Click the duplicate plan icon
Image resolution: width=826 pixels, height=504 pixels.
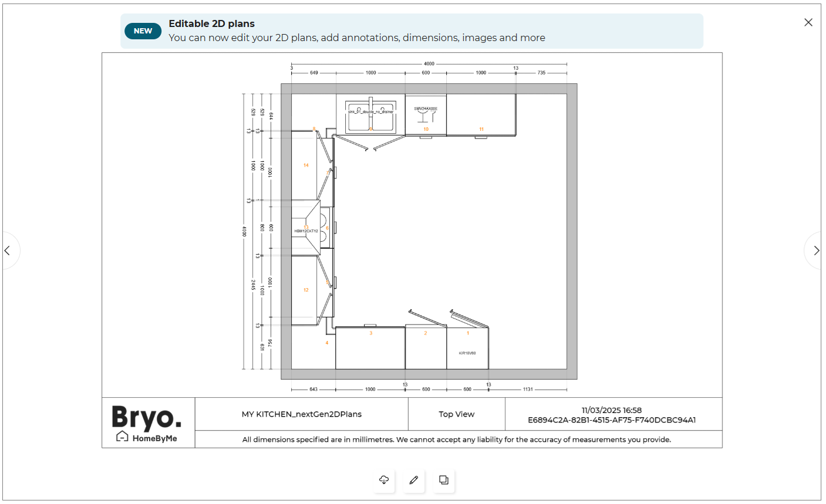point(444,480)
